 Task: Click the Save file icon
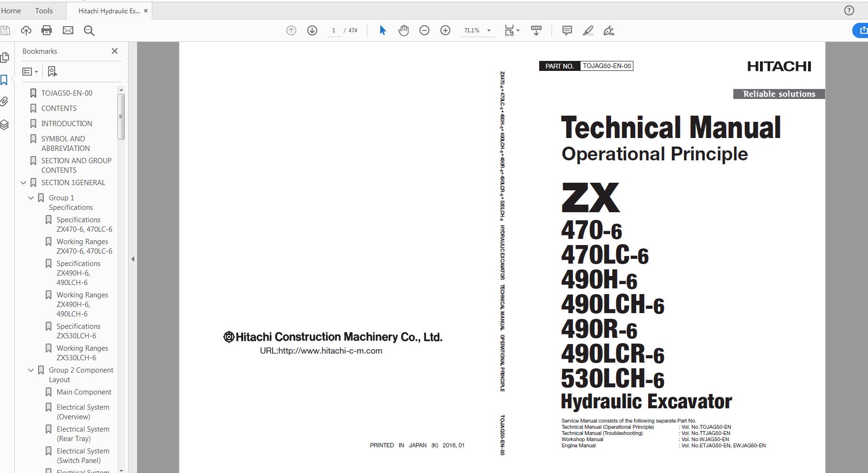point(5,30)
